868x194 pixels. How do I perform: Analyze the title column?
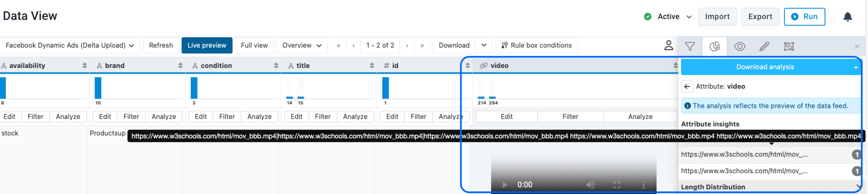[x=355, y=117]
